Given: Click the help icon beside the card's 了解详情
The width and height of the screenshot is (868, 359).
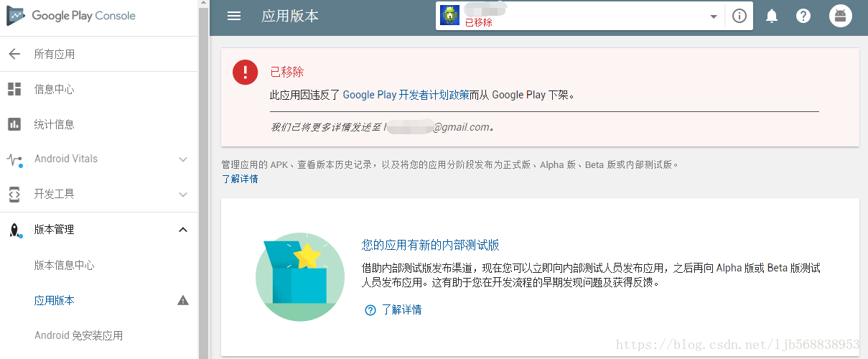Looking at the screenshot, I should point(370,310).
